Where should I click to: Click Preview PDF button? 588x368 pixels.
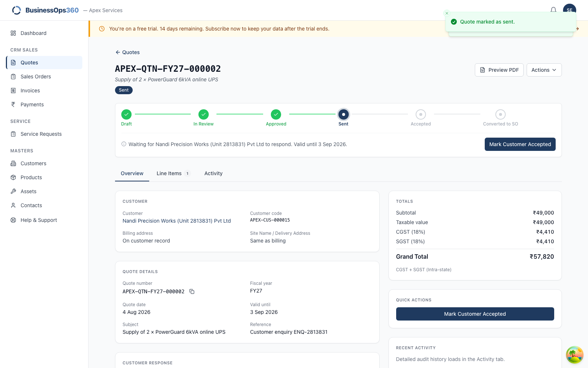pos(499,70)
